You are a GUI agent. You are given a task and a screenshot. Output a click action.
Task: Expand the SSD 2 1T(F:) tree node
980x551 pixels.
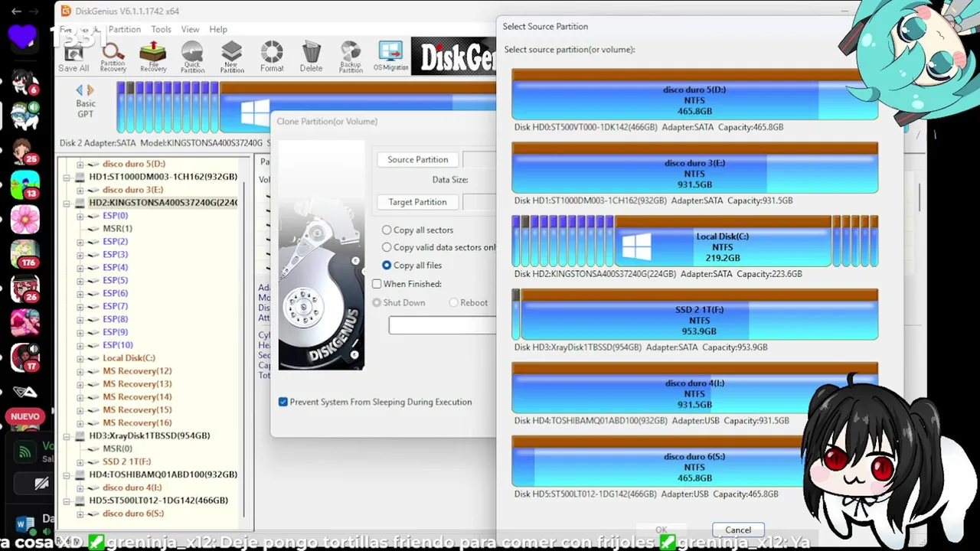[80, 461]
